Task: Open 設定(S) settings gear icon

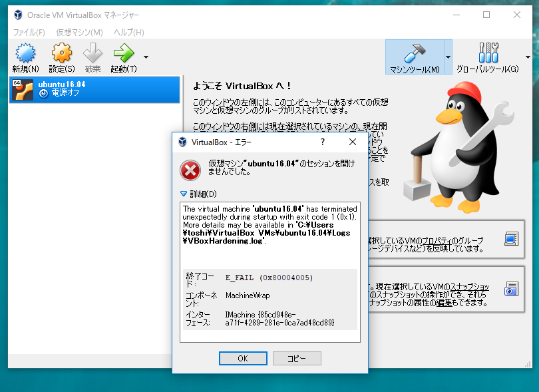Action: coord(62,53)
